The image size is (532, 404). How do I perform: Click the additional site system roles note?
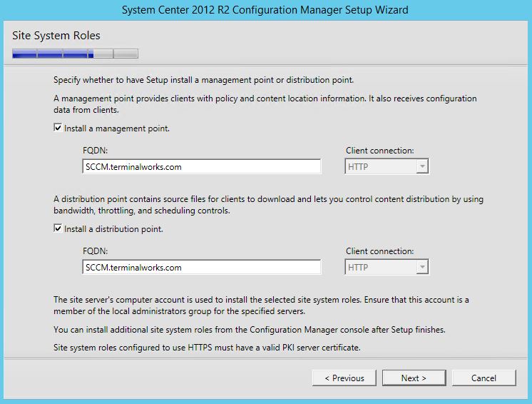click(250, 330)
